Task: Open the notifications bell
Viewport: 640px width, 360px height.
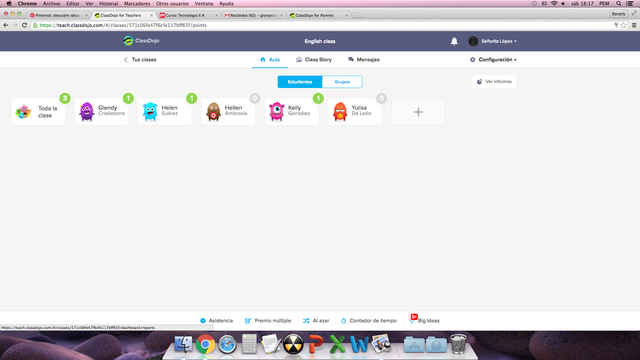Action: [x=454, y=41]
